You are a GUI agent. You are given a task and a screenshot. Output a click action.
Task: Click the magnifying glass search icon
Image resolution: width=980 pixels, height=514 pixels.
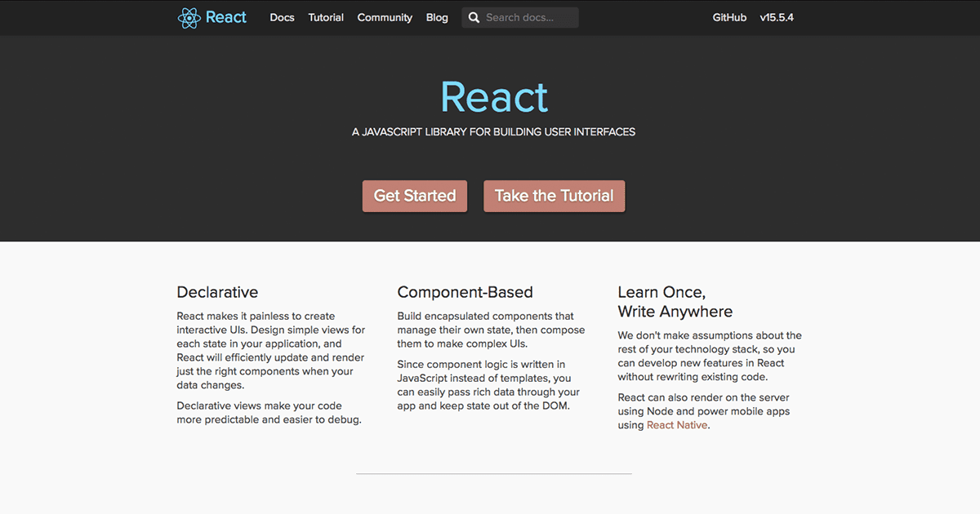[x=474, y=18]
